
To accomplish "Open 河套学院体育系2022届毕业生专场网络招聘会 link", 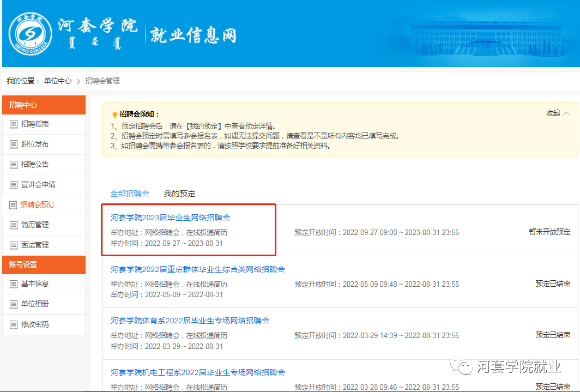I will (190, 321).
